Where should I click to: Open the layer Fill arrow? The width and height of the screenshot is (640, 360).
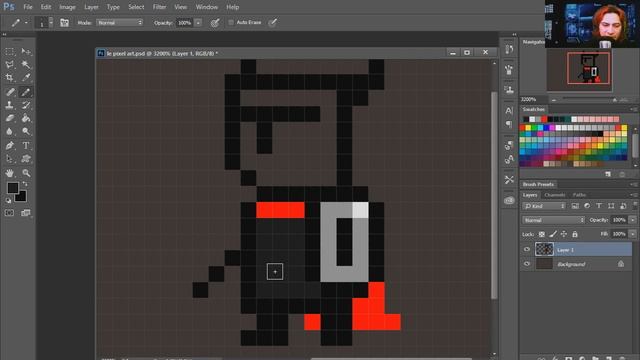633,234
